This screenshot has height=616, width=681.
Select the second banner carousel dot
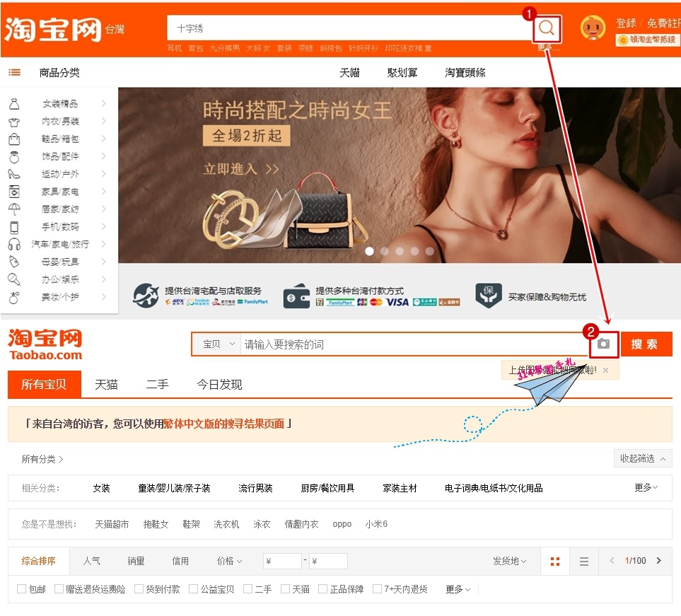pos(385,251)
